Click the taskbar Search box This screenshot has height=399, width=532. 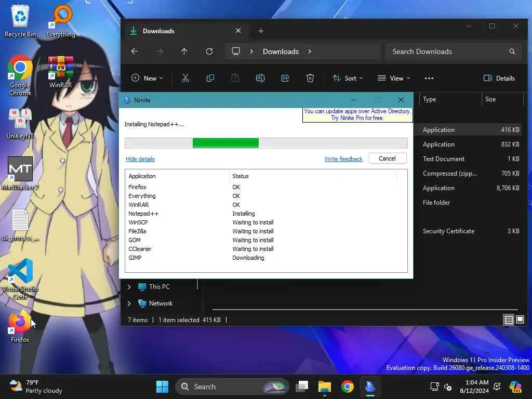(x=232, y=387)
